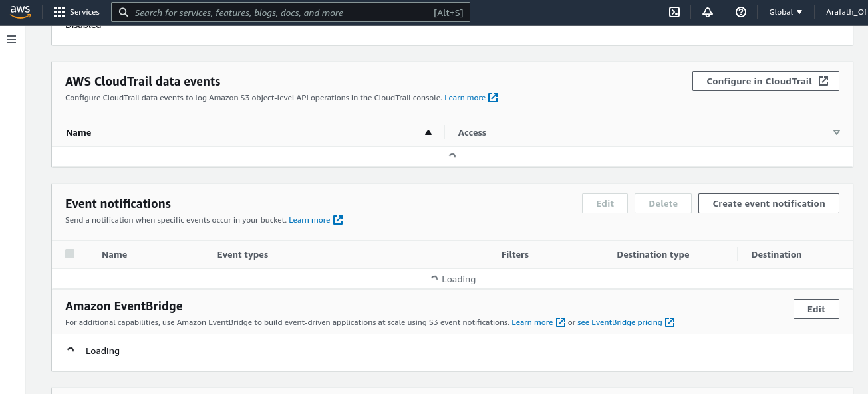Toggle the Name column sort arrow
868x394 pixels.
pos(428,132)
